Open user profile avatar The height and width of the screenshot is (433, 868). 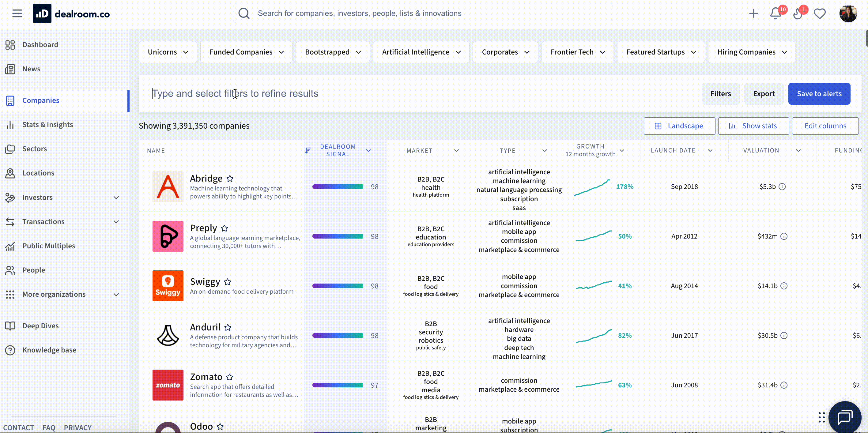point(848,13)
